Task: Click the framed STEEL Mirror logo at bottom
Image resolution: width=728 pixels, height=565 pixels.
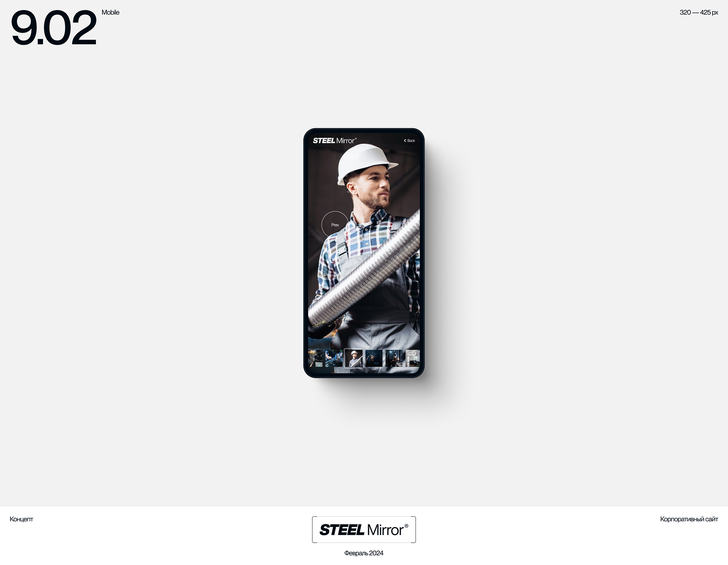Action: [x=364, y=530]
